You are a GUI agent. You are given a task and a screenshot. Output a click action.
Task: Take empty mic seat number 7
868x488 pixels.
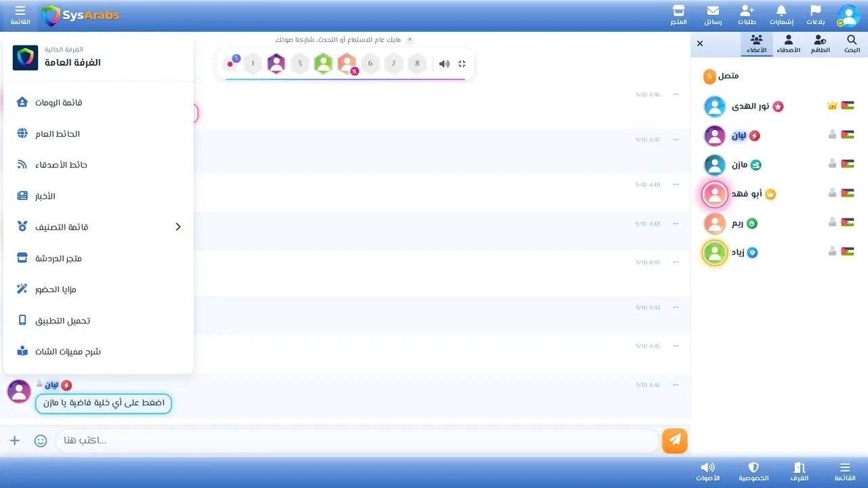click(393, 64)
